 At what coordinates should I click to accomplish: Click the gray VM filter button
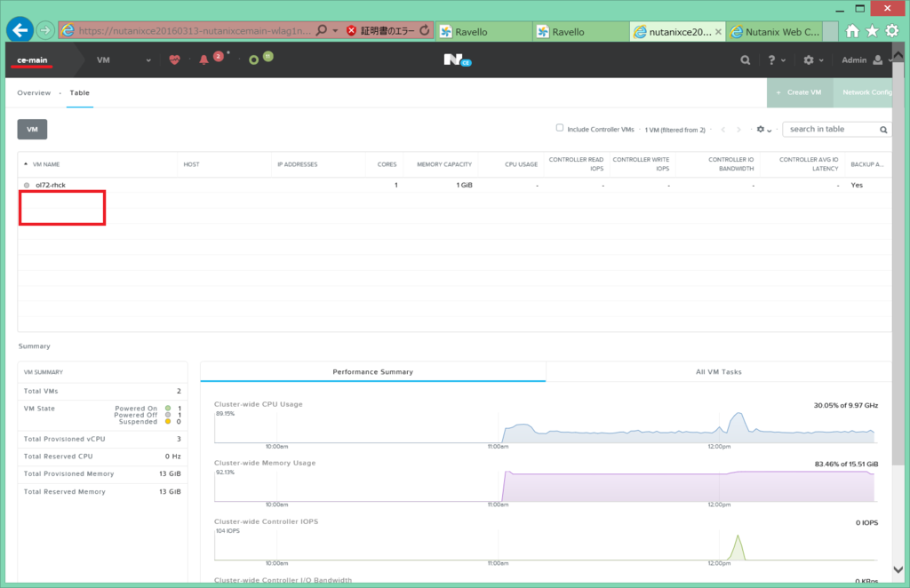tap(32, 130)
